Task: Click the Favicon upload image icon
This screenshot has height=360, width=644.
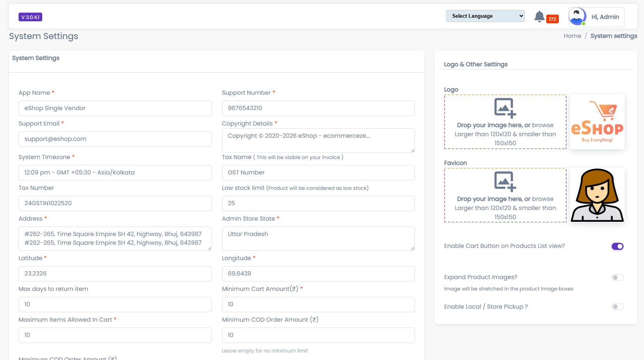Action: coord(505,182)
